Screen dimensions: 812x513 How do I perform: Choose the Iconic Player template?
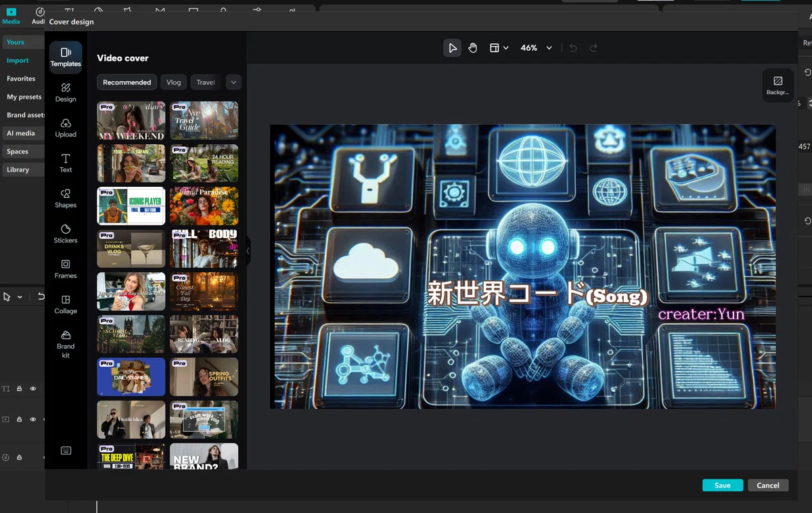(x=131, y=206)
